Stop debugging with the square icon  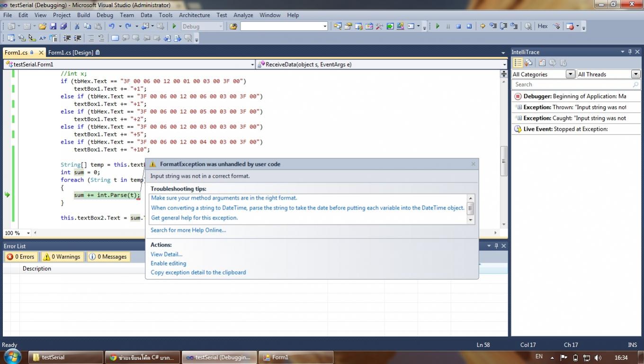point(458,27)
